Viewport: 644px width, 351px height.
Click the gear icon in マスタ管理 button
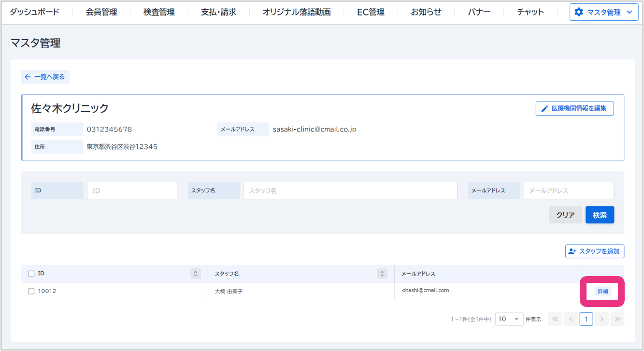tap(579, 12)
